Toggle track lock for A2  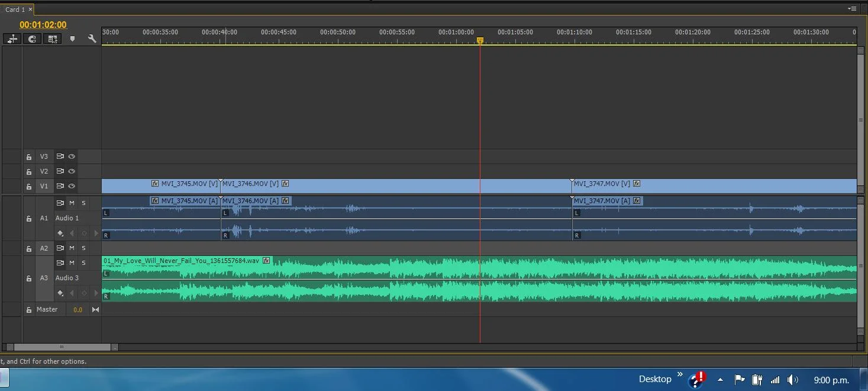(x=28, y=248)
